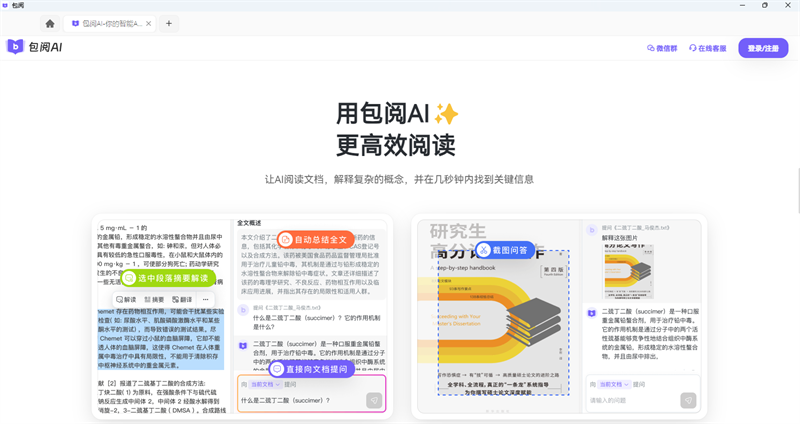Image resolution: width=800 pixels, height=424 pixels.
Task: Click the 直接向文档提问 badge
Action: pyautogui.click(x=312, y=369)
